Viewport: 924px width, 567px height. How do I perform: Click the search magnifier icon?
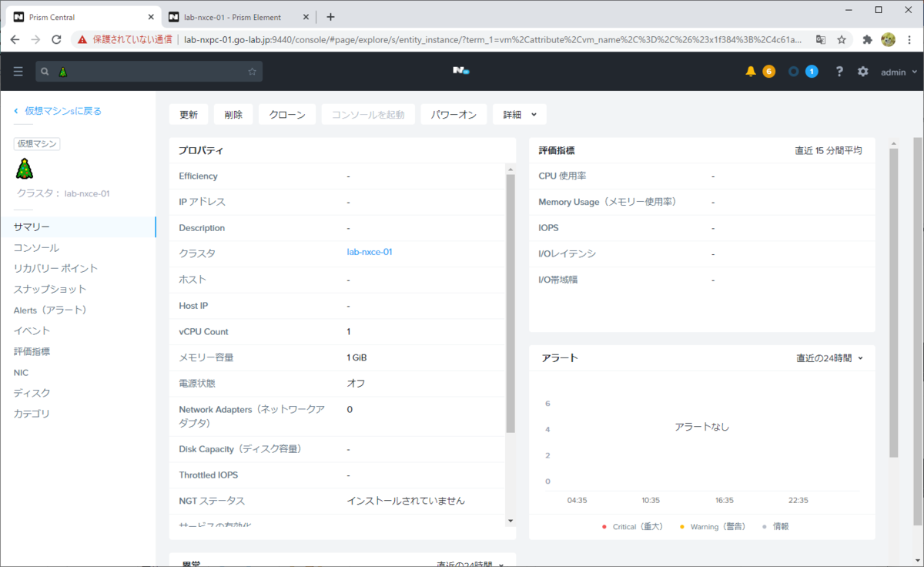tap(45, 72)
